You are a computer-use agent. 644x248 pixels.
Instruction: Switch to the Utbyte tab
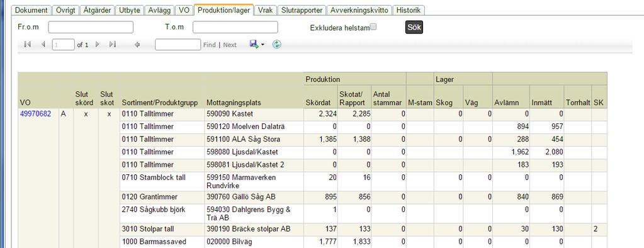130,10
